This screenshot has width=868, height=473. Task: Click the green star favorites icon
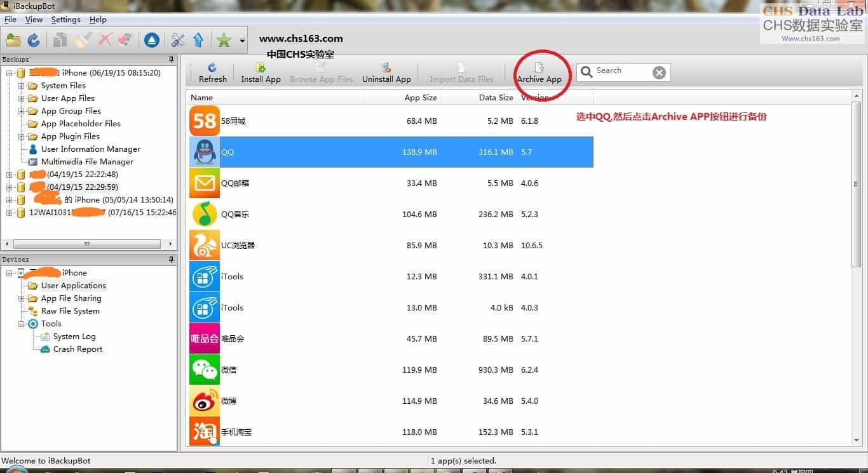coord(224,40)
